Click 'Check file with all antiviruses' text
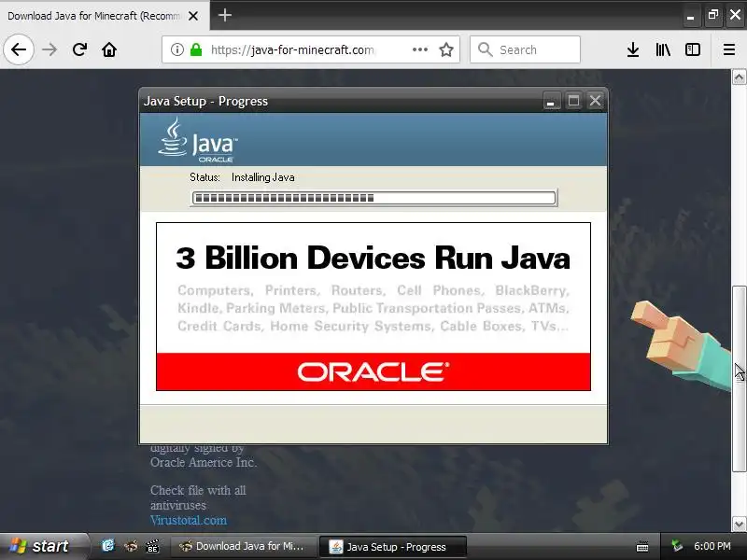The width and height of the screenshot is (747, 560). (198, 497)
